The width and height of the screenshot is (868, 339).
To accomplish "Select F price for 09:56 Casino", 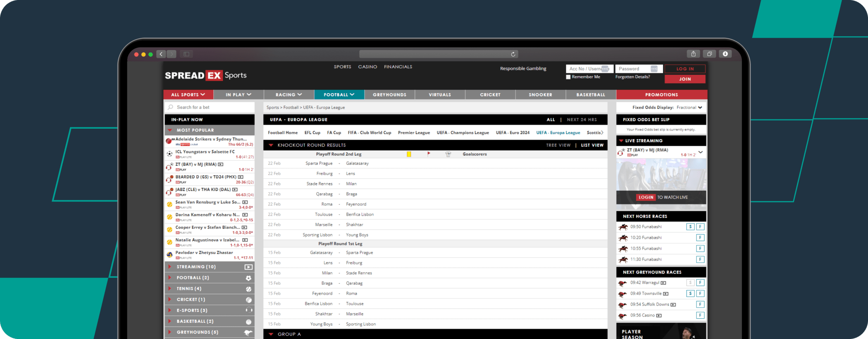I will coord(700,315).
